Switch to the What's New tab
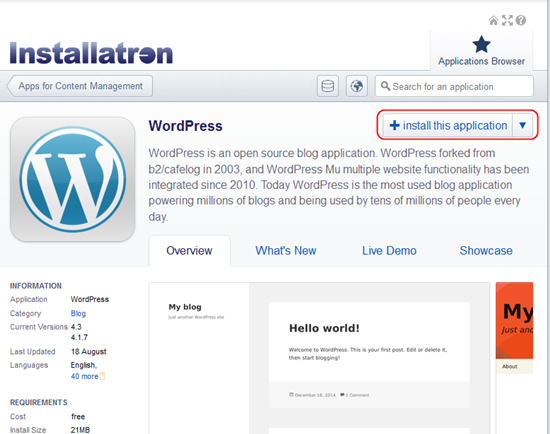The height and width of the screenshot is (434, 550). pos(286,251)
